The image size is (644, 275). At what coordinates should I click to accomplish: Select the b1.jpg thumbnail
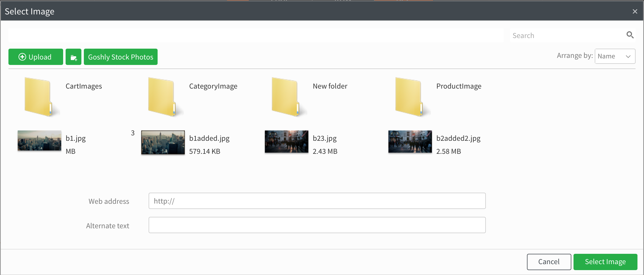pos(39,141)
